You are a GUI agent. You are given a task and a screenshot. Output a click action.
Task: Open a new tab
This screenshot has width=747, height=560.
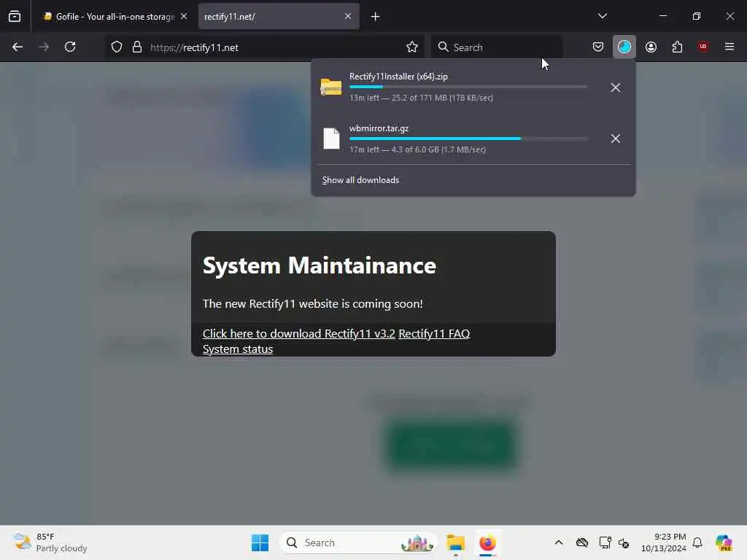pos(376,17)
